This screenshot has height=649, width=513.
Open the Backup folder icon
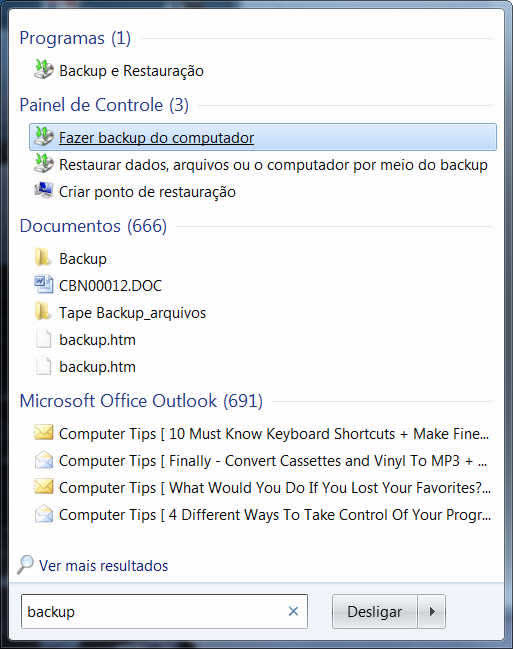[43, 257]
